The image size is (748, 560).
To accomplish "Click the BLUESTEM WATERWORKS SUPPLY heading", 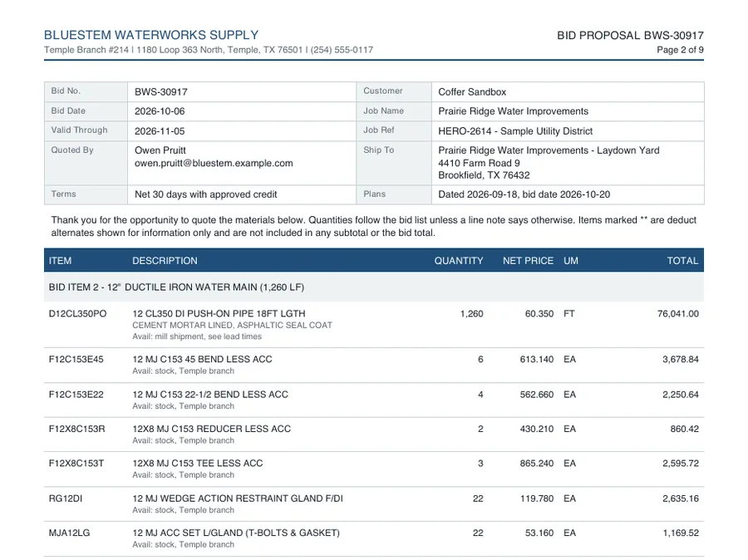I will [151, 35].
